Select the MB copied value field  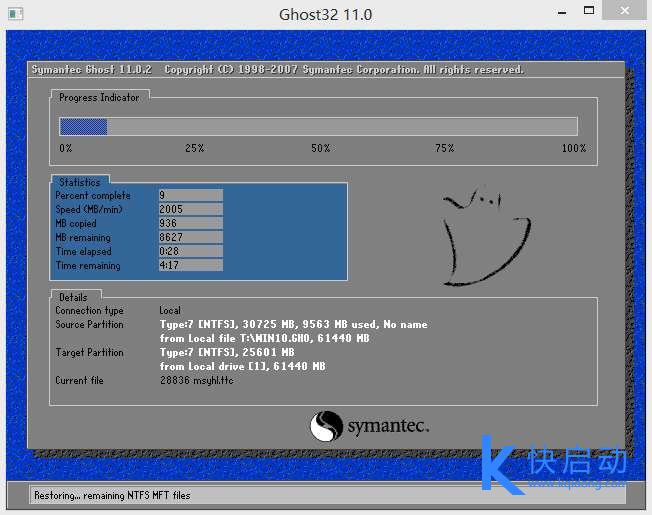tap(190, 224)
